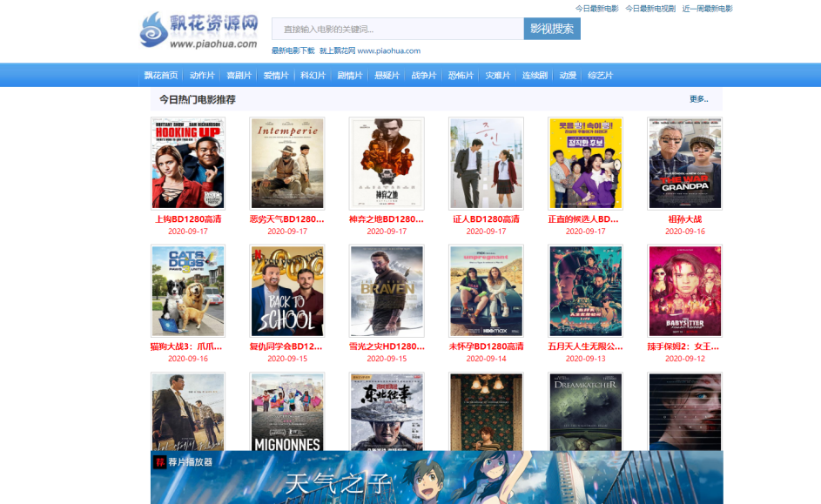Open the 最新电影下载 link below search
821x504 pixels.
tap(293, 50)
